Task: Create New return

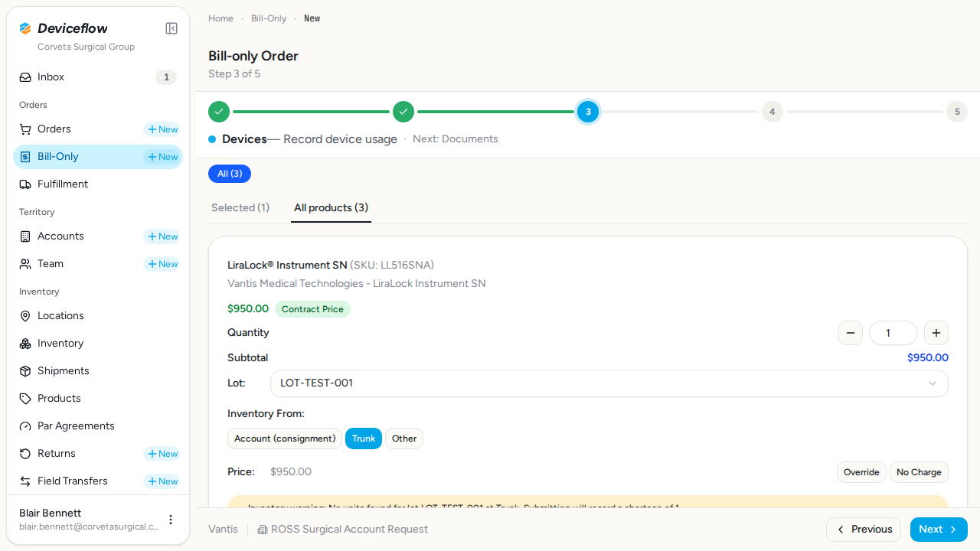Action: [x=162, y=454]
